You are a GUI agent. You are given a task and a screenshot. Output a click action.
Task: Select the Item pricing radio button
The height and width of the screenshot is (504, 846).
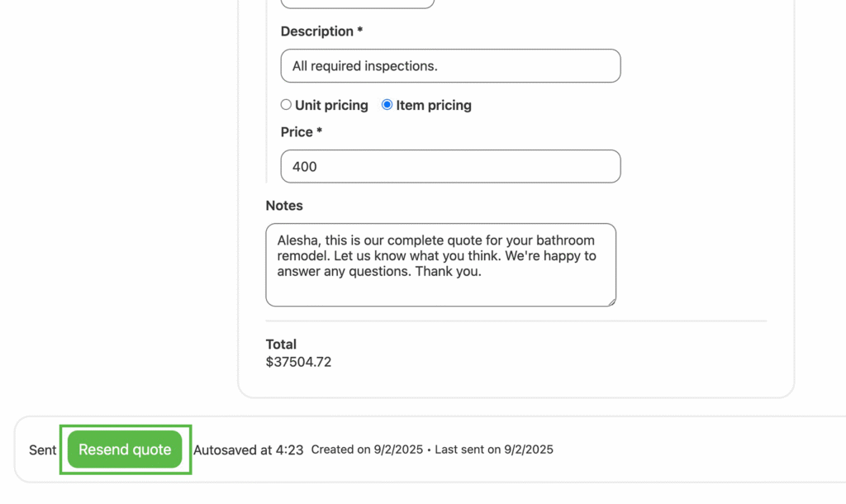click(x=387, y=105)
